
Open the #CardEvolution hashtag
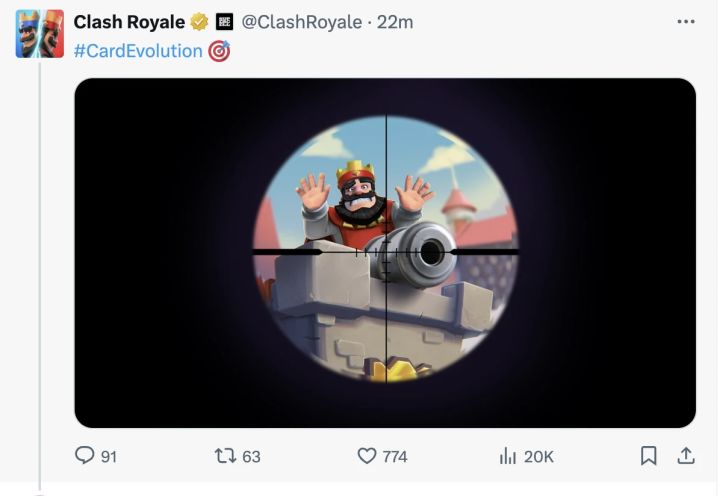[137, 50]
